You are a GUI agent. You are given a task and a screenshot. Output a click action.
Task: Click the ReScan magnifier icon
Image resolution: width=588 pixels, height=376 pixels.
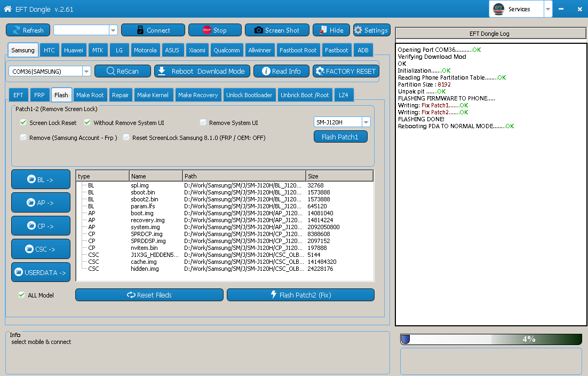(x=110, y=71)
